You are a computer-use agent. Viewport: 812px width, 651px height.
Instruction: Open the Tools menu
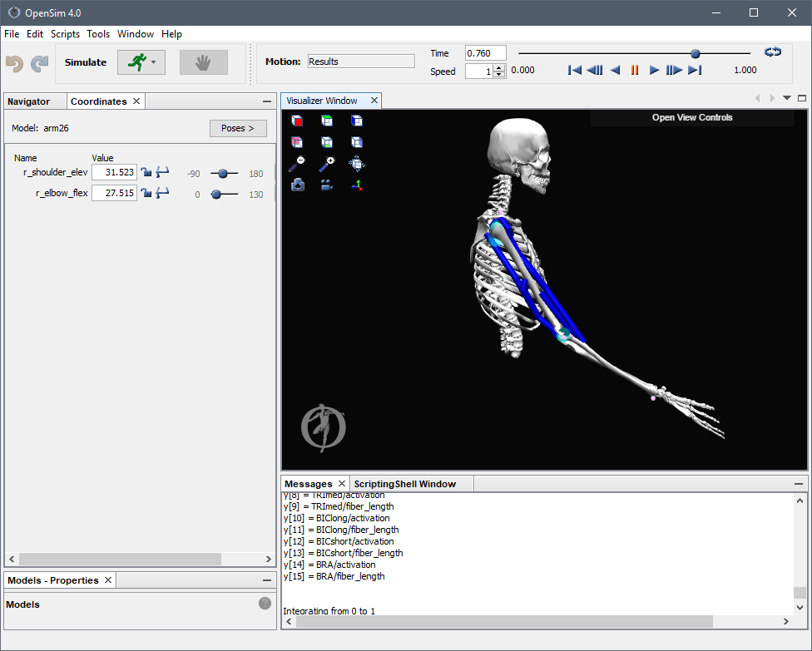tap(98, 33)
